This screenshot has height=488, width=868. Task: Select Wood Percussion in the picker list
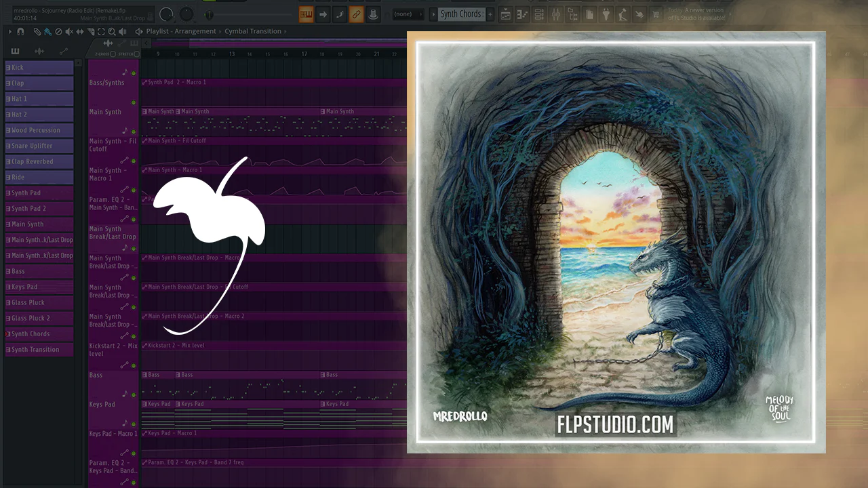(39, 130)
